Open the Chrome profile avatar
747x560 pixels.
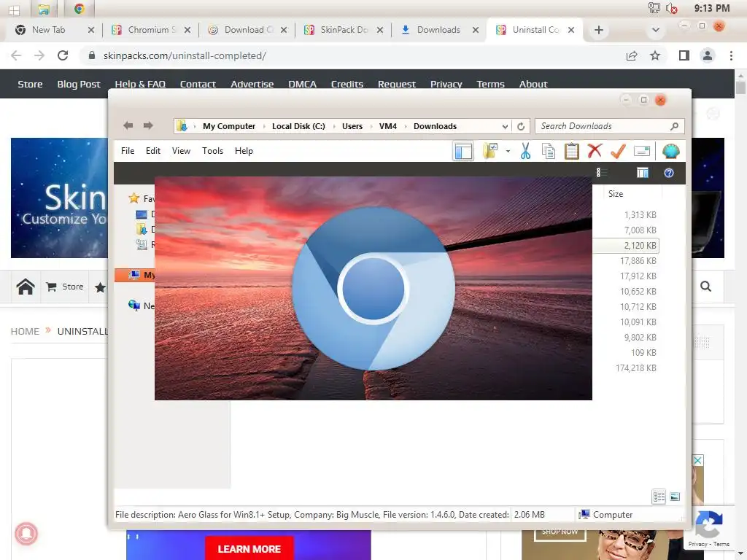[708, 55]
